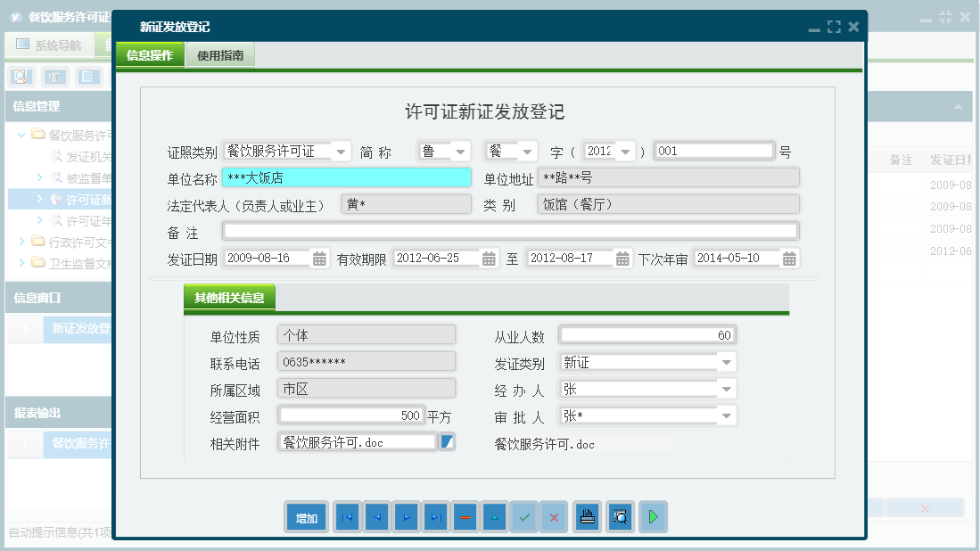Screen dimensions: 980x551
Task: Open the calendar picker for 发证日期
Action: pos(321,258)
